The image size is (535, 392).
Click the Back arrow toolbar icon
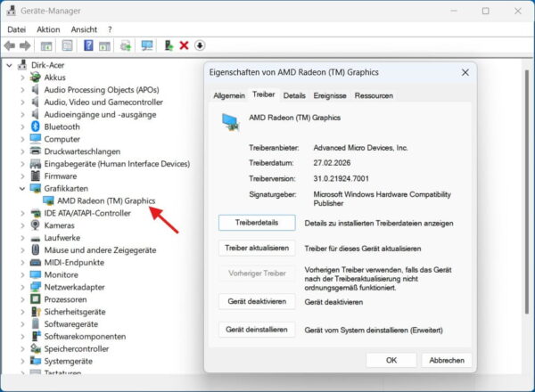point(10,45)
